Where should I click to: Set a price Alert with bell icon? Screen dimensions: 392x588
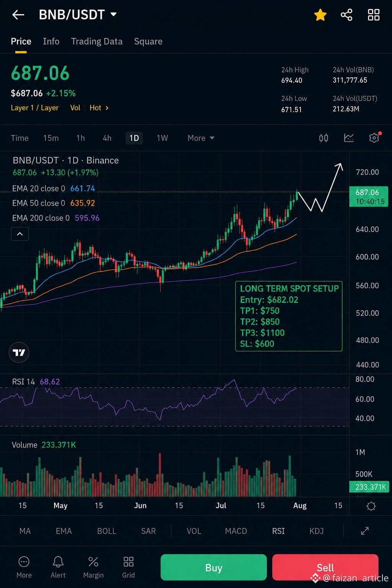58,567
